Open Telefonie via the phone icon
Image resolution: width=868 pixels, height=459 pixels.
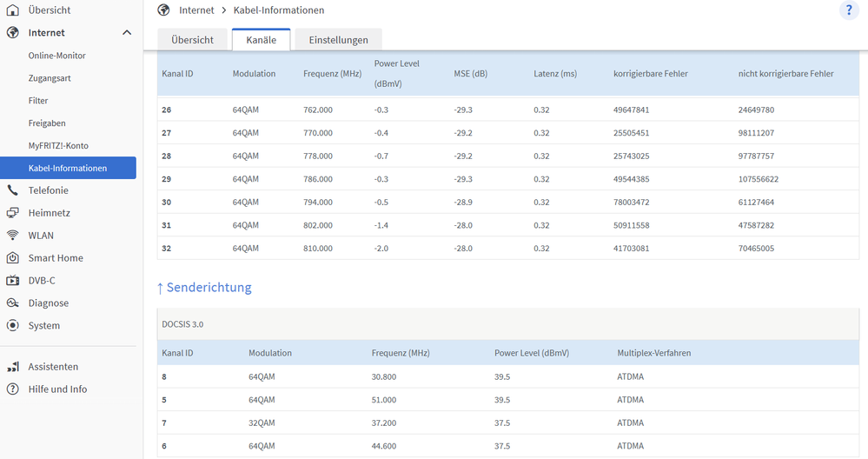click(x=12, y=190)
